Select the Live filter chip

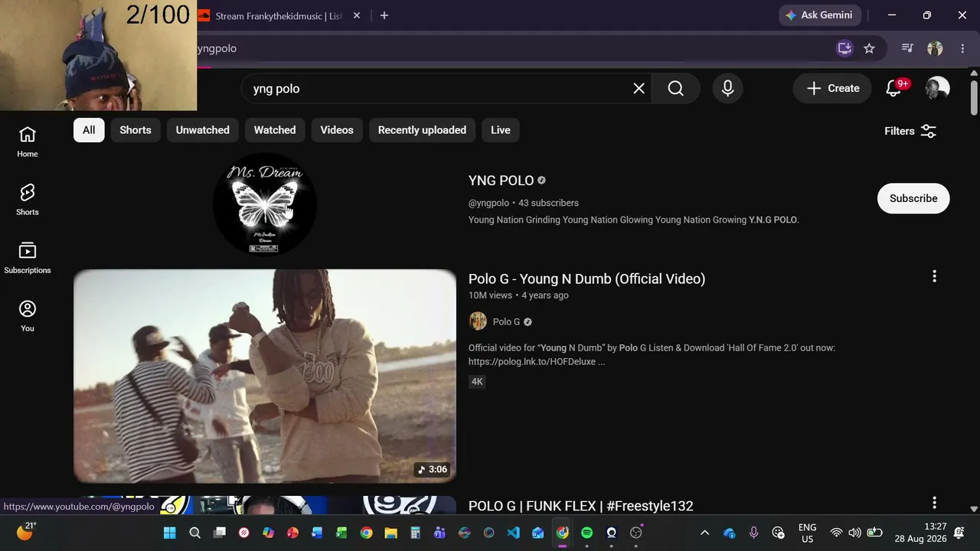click(x=501, y=130)
